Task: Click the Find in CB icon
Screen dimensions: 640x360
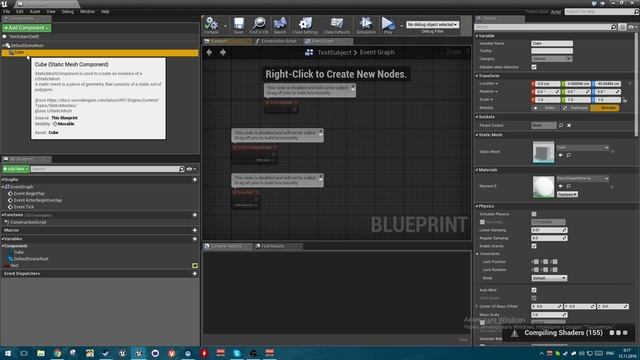Action: click(x=259, y=25)
